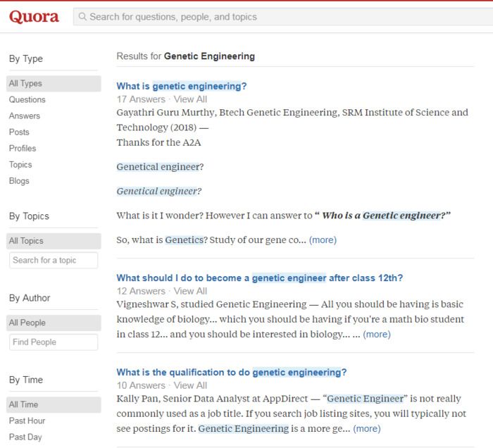Open the qualification for genetic engineering question
This screenshot has width=493, height=448.
pyautogui.click(x=232, y=372)
